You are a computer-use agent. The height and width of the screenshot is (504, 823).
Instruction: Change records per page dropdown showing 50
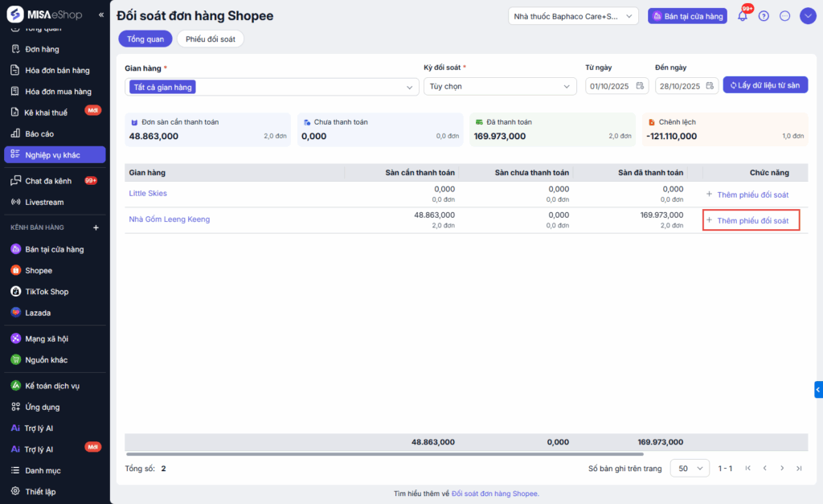(690, 468)
